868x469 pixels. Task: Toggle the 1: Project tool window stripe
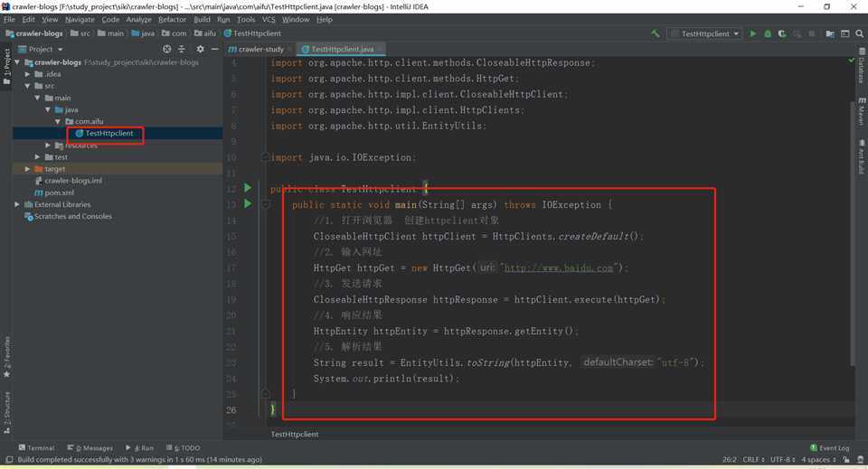[6, 68]
